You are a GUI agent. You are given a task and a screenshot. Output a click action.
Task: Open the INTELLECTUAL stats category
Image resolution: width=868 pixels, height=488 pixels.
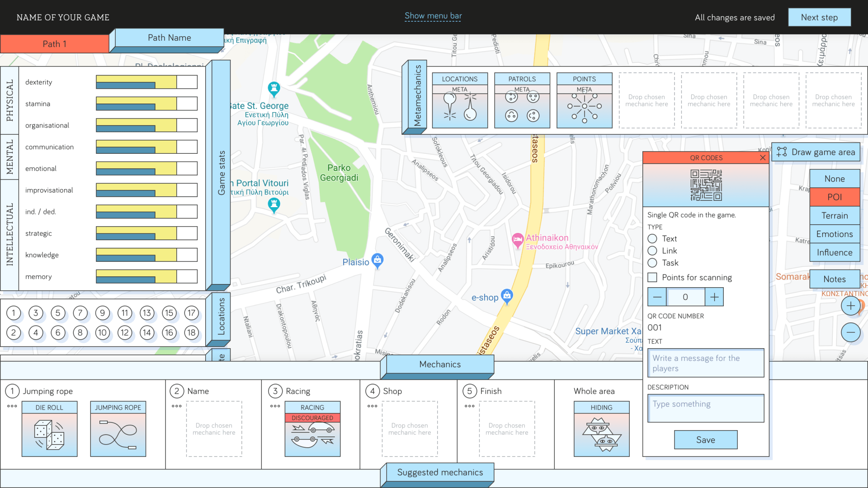click(9, 235)
